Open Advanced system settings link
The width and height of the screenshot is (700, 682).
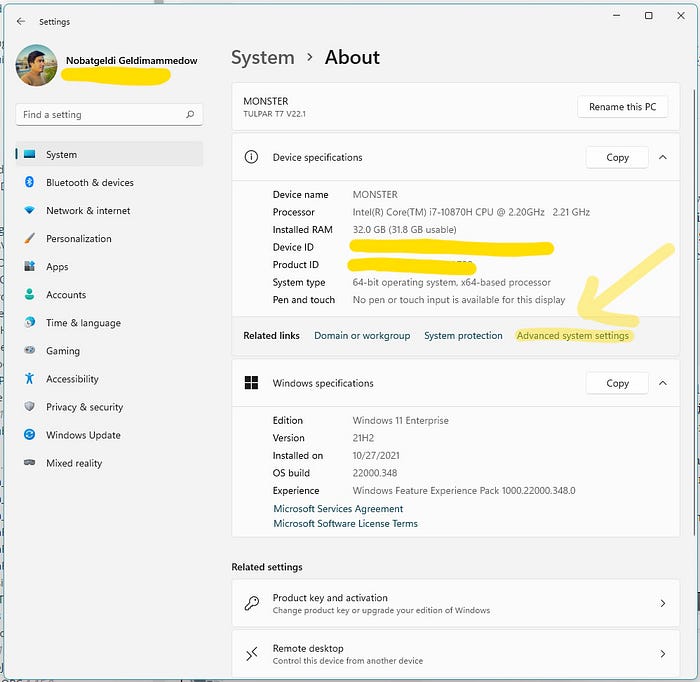[x=573, y=336]
